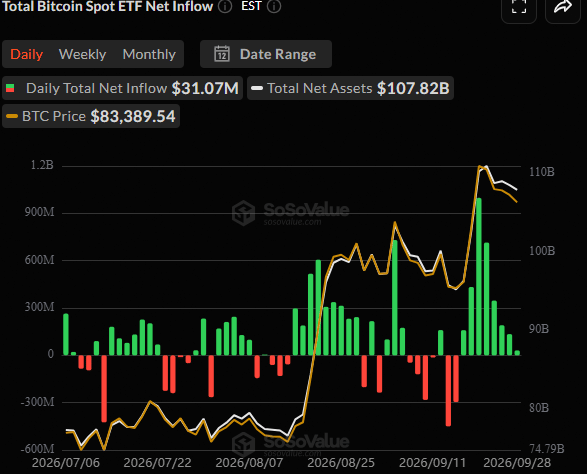
Task: Click white Total Net Assets legend swatch
Action: 257,88
